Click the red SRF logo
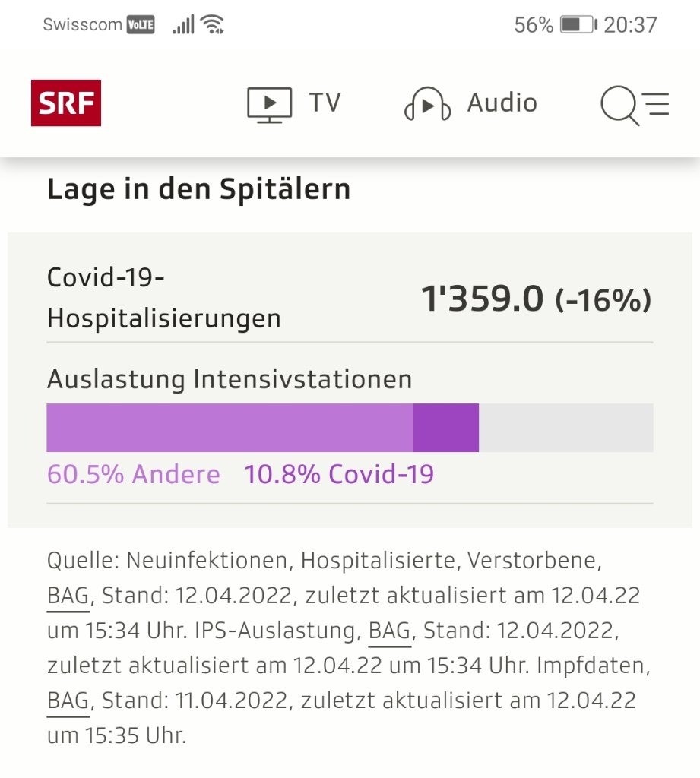Image resolution: width=700 pixels, height=778 pixels. 66,103
